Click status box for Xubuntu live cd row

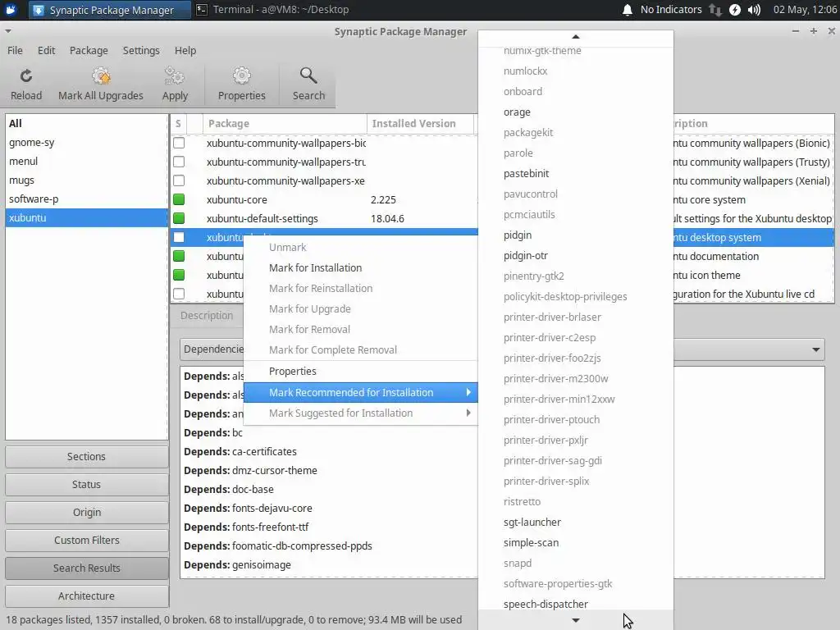coord(179,294)
